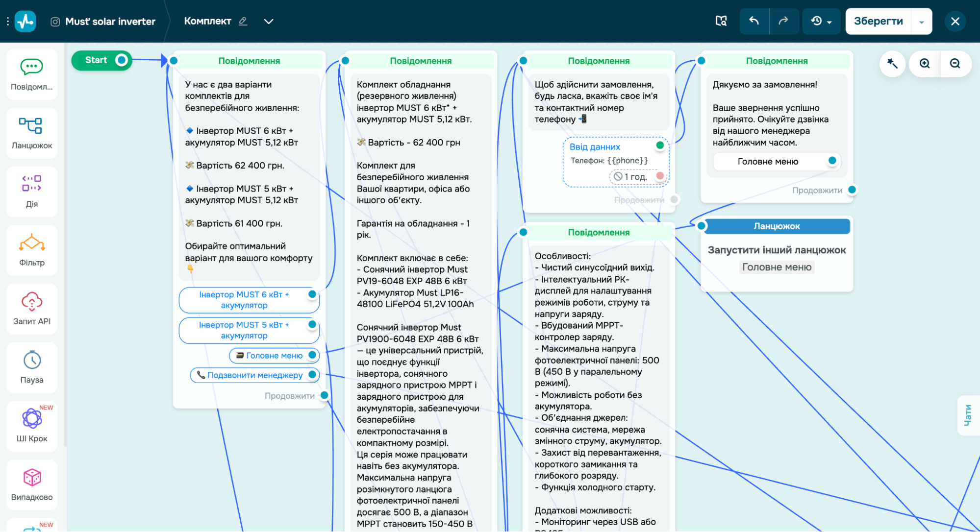Image resolution: width=980 pixels, height=532 pixels.
Task: Click Продовжити in the Дякуємо message block
Action: click(x=817, y=191)
